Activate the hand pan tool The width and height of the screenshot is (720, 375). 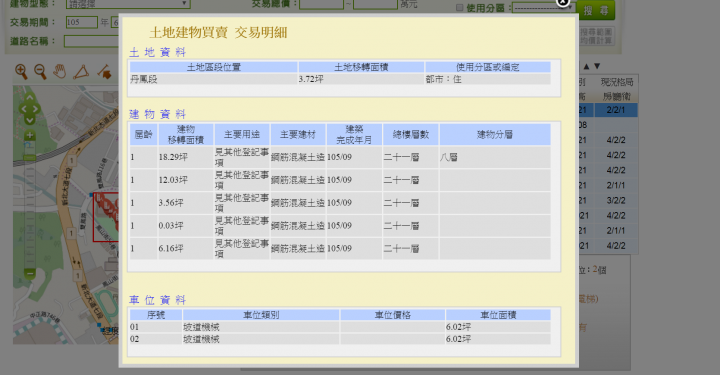click(60, 72)
